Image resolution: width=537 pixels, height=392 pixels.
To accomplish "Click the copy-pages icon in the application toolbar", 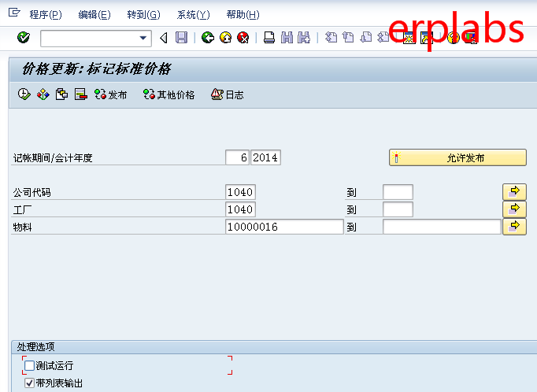I will 61,94.
